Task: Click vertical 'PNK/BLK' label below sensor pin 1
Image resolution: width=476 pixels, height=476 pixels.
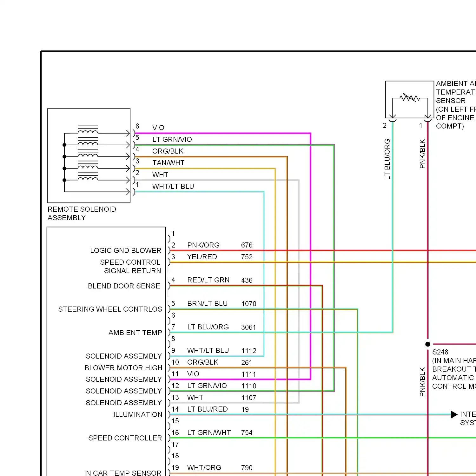Action: (422, 154)
